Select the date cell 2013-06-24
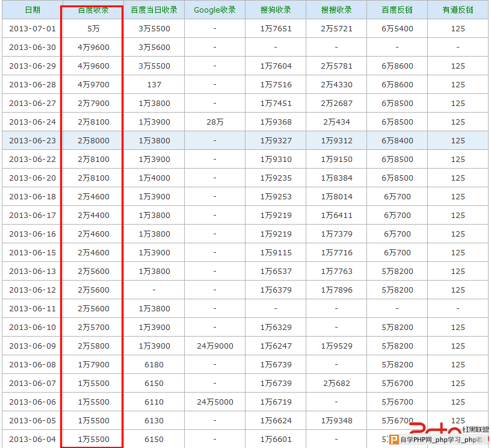Screen dimensions: 491x448 32,122
